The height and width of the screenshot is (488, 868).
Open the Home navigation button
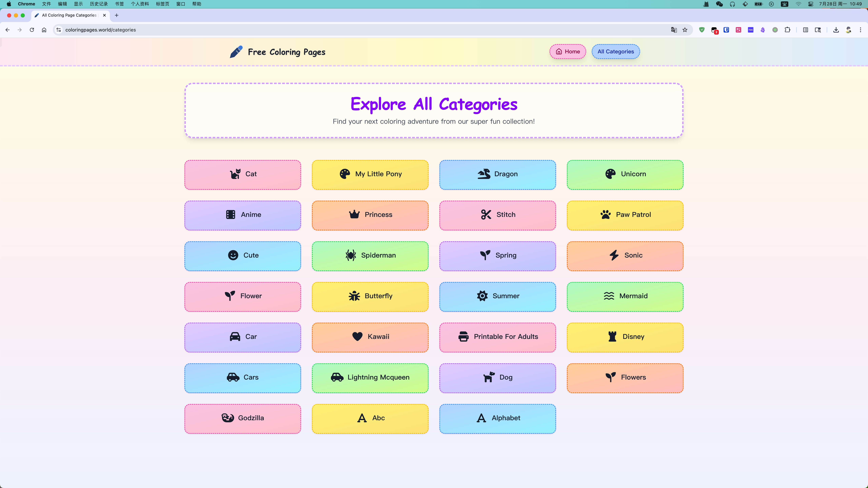[568, 52]
